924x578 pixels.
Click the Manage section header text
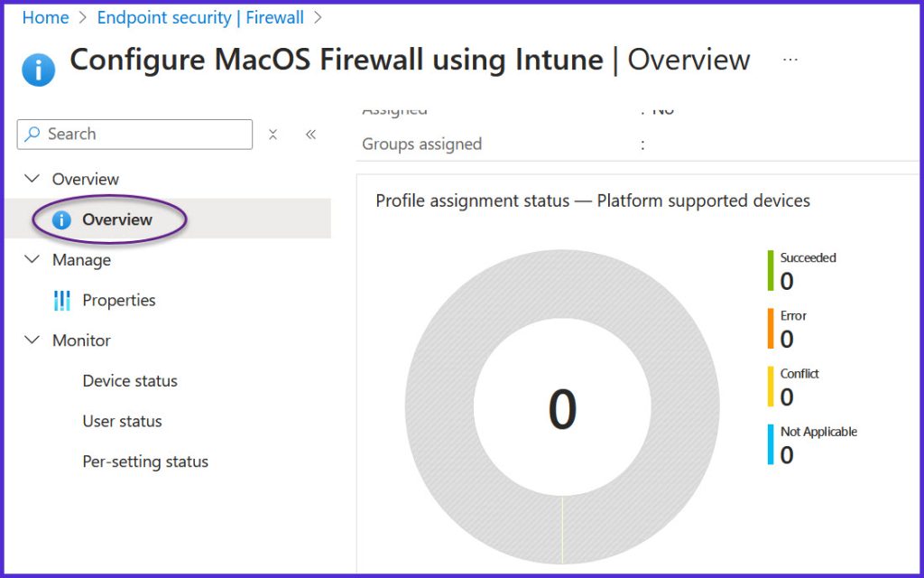point(81,260)
